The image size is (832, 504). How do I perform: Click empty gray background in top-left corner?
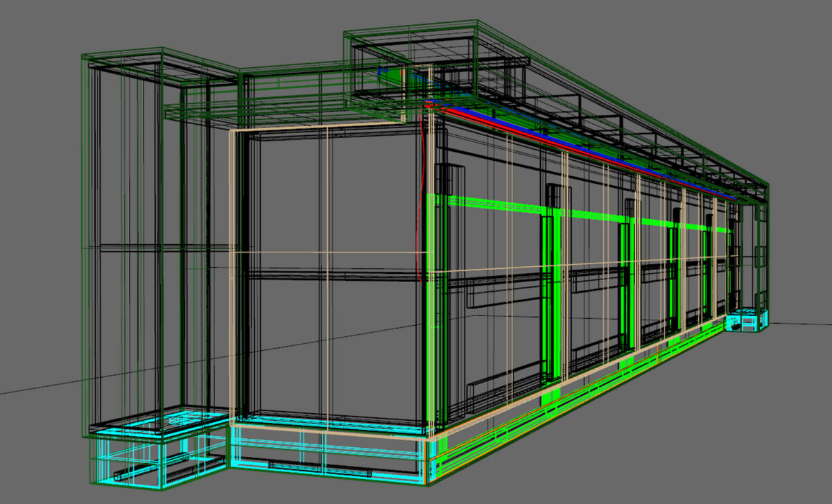point(35,28)
